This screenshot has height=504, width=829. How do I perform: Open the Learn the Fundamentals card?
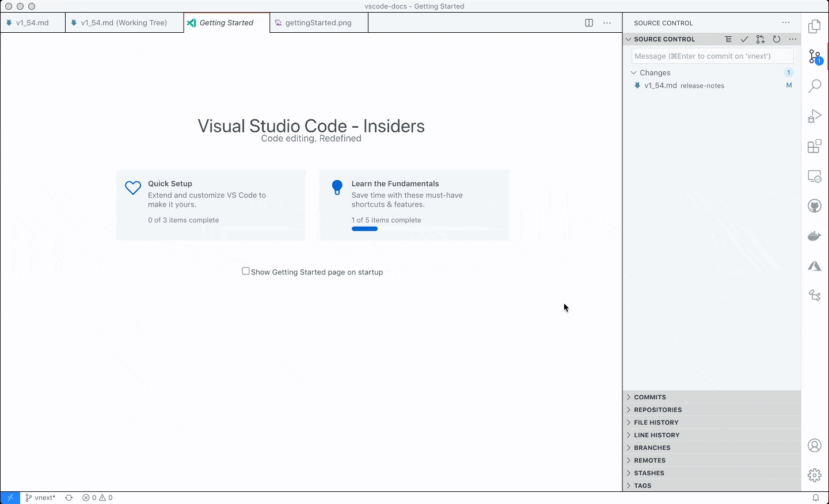click(x=414, y=204)
